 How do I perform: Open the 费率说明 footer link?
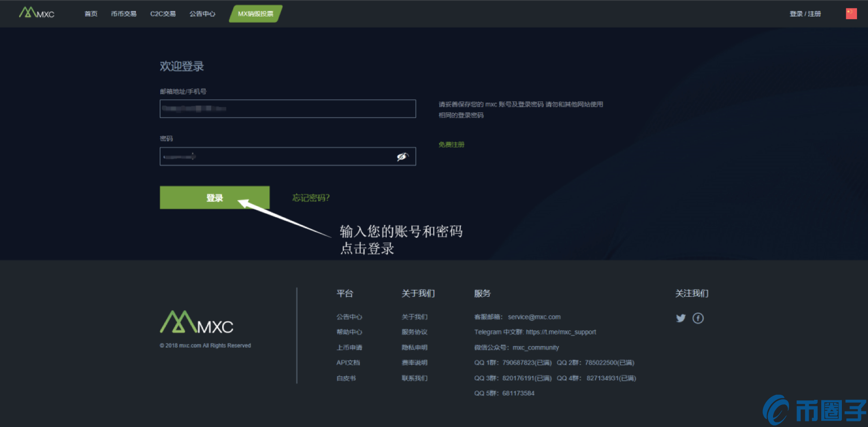415,363
